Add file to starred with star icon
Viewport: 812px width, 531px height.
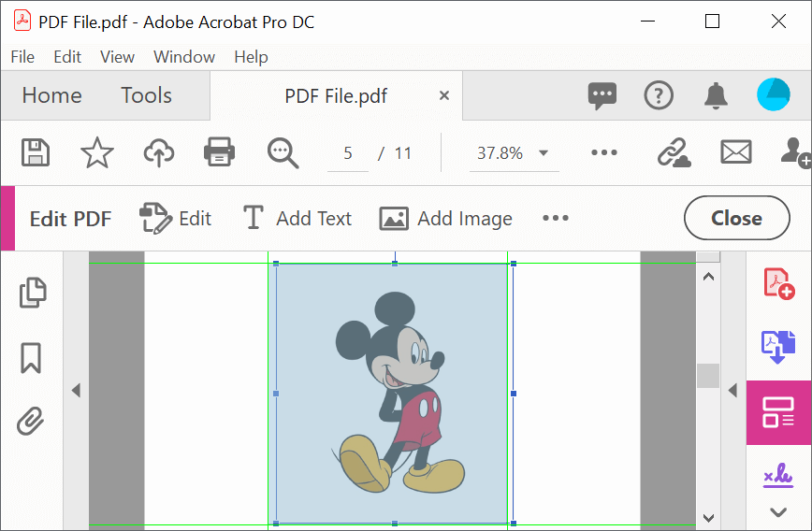tap(97, 152)
